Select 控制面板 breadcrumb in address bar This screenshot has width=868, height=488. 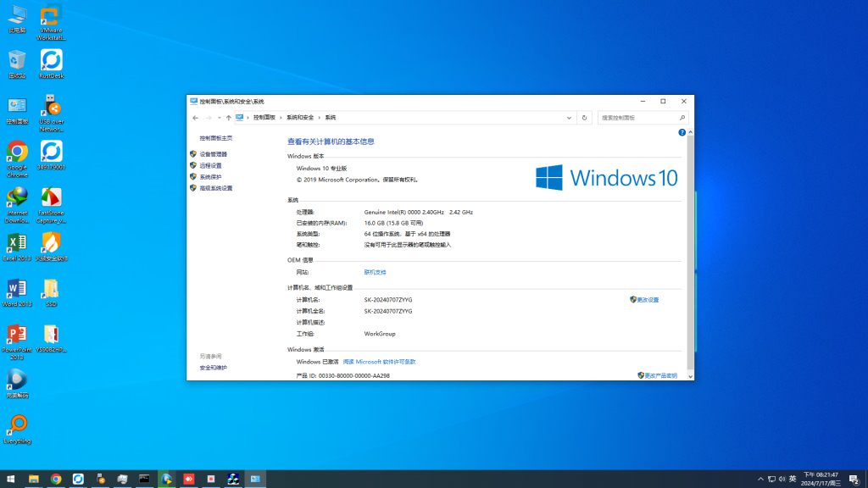coord(264,118)
